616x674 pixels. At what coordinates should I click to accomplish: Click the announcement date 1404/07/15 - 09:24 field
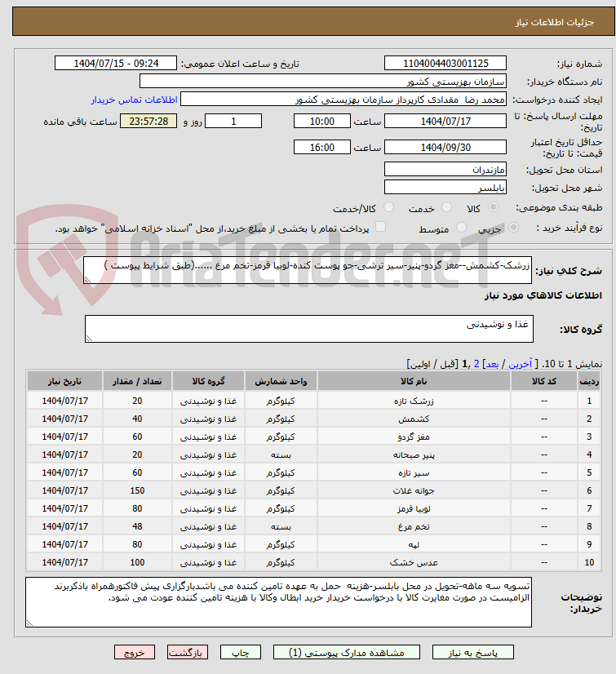pyautogui.click(x=116, y=63)
